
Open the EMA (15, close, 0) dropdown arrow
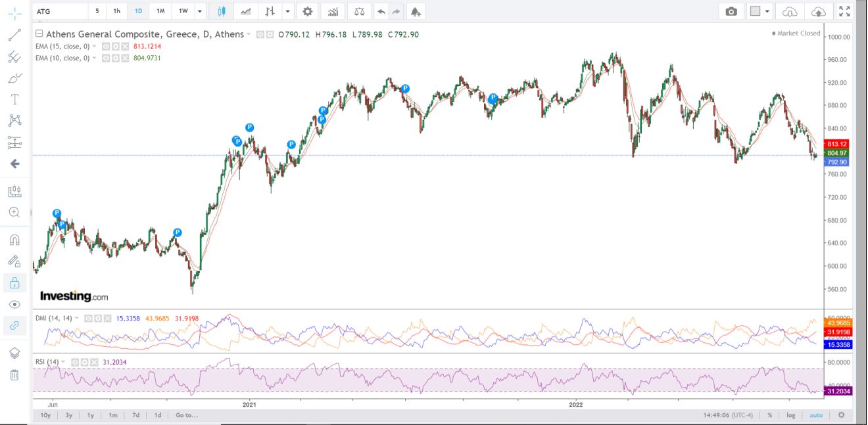click(94, 47)
